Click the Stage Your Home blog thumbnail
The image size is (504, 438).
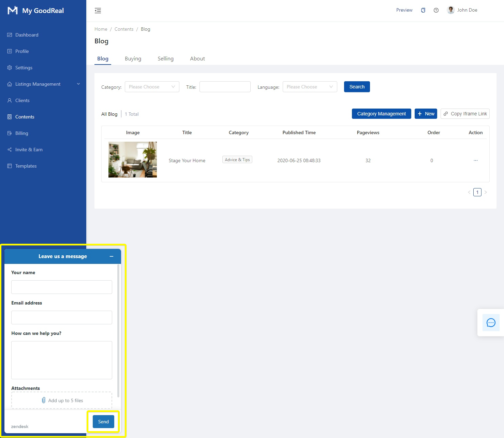pos(133,160)
